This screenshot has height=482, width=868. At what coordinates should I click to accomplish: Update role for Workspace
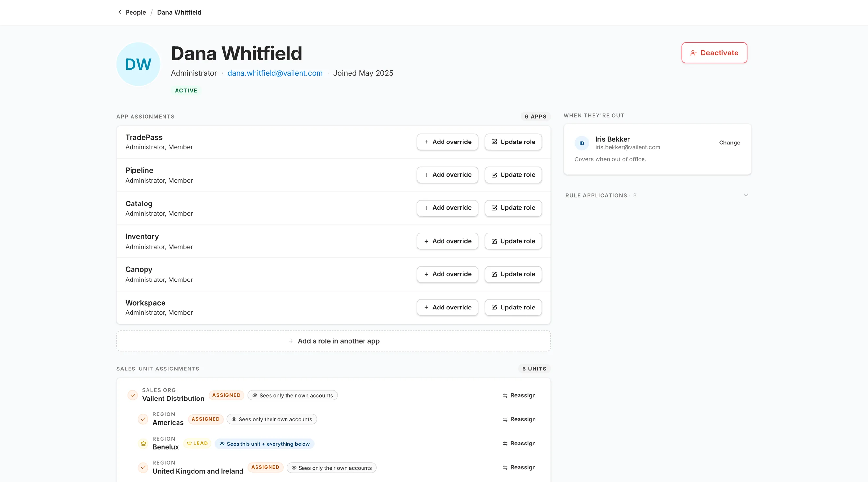(513, 307)
